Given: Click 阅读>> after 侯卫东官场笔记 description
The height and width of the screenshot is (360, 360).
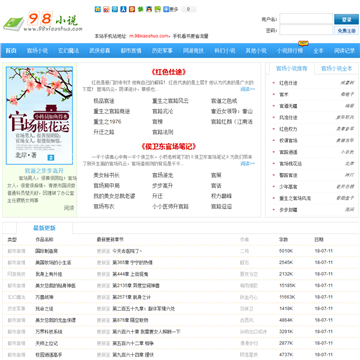Looking at the screenshot, I should 248,164.
